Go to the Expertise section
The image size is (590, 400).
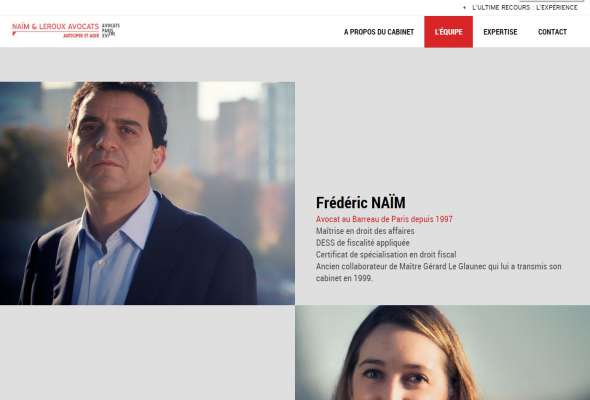click(500, 32)
